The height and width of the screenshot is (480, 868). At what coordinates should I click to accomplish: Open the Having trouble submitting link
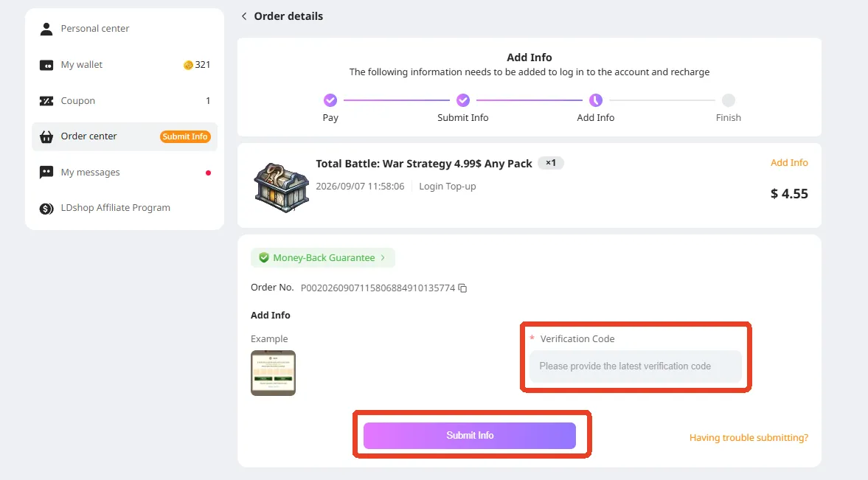pos(749,437)
